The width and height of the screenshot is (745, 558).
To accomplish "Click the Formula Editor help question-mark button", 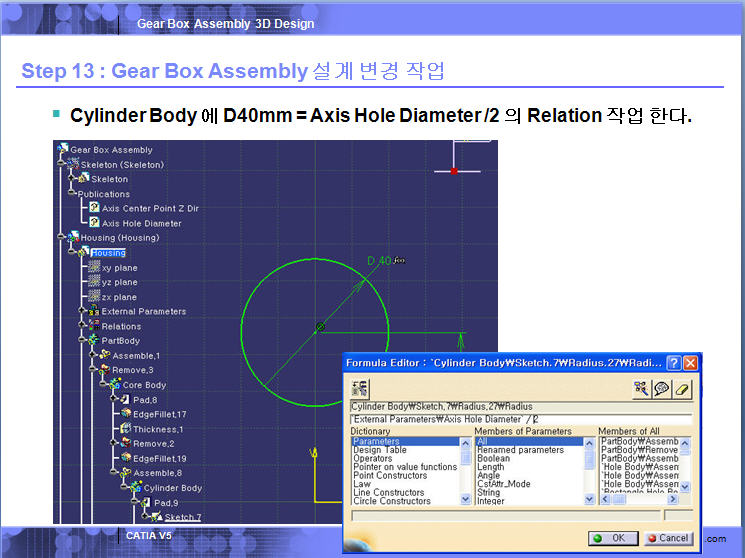I will [675, 362].
